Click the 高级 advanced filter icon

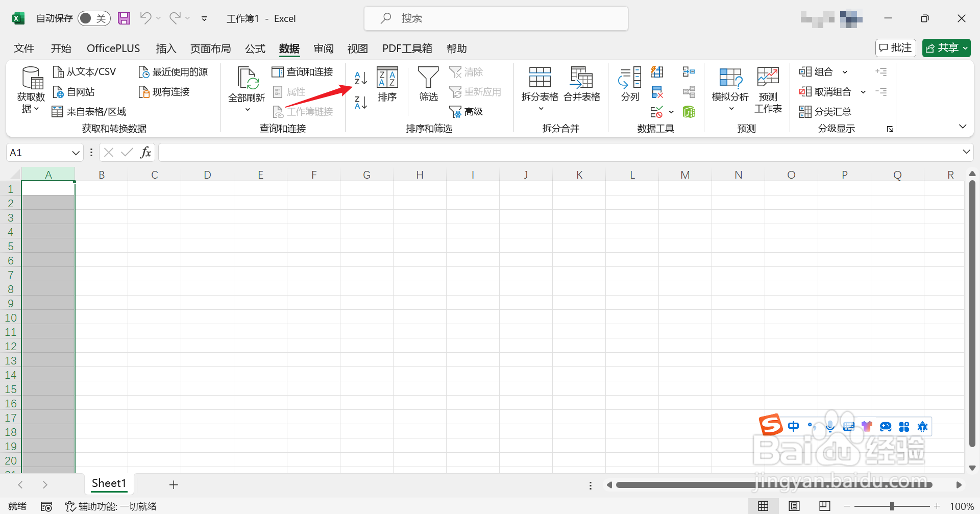pyautogui.click(x=466, y=111)
